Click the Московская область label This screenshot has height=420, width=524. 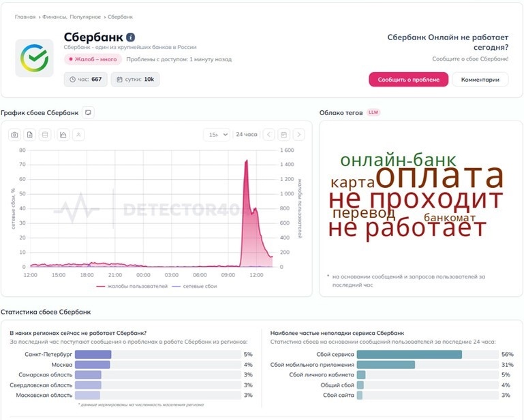[x=44, y=395]
